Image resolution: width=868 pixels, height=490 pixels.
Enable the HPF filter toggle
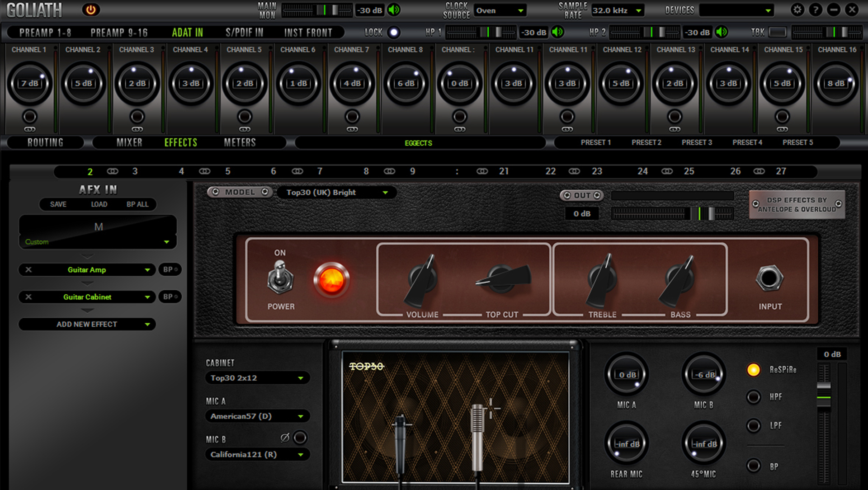pyautogui.click(x=754, y=397)
